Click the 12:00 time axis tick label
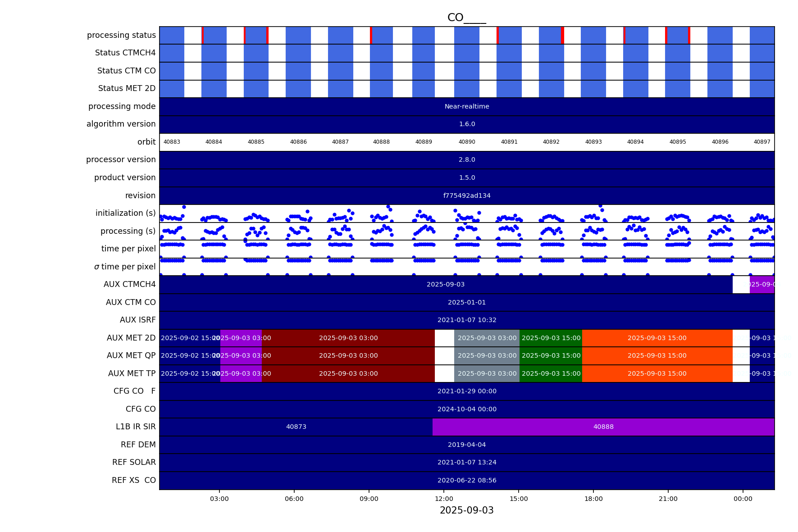 pos(444,499)
